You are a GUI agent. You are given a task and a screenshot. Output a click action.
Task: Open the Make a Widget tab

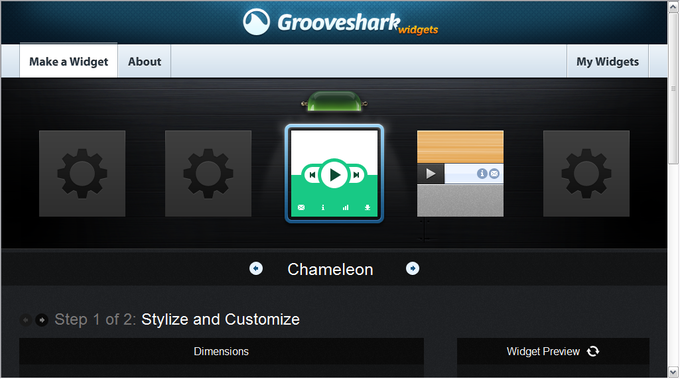pyautogui.click(x=69, y=62)
